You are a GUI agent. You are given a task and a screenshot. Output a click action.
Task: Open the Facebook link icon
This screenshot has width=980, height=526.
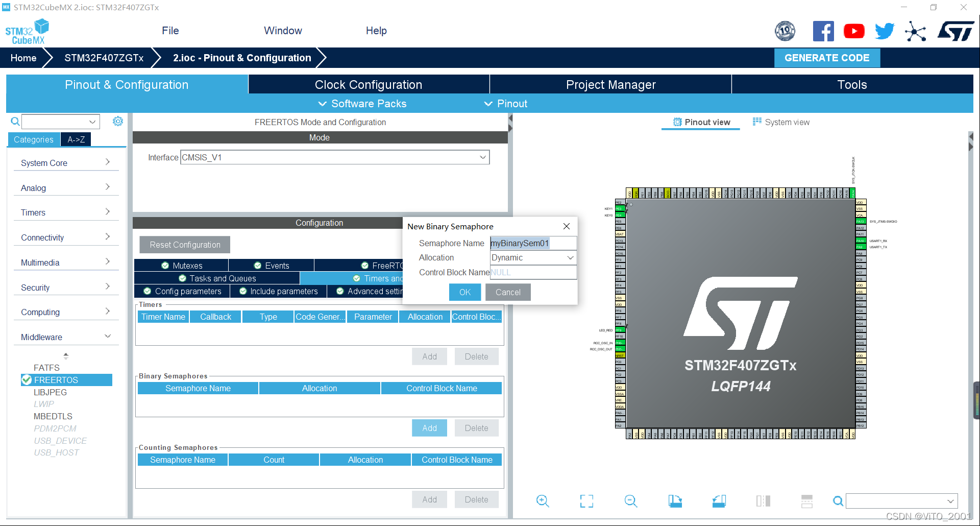[x=823, y=31]
